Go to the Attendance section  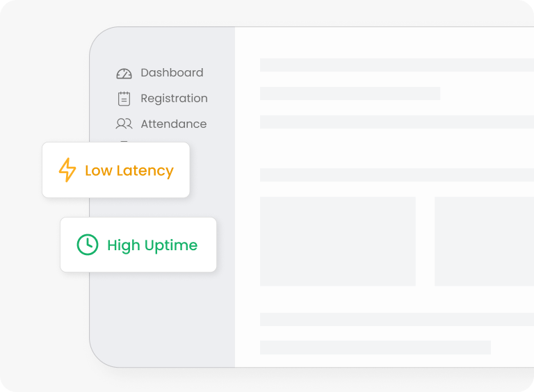point(173,124)
